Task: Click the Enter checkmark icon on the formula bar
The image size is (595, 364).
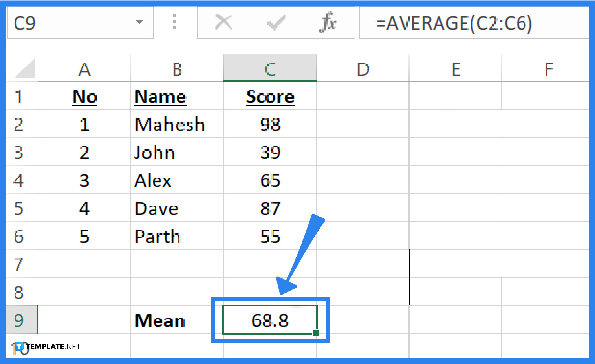Action: pos(276,22)
